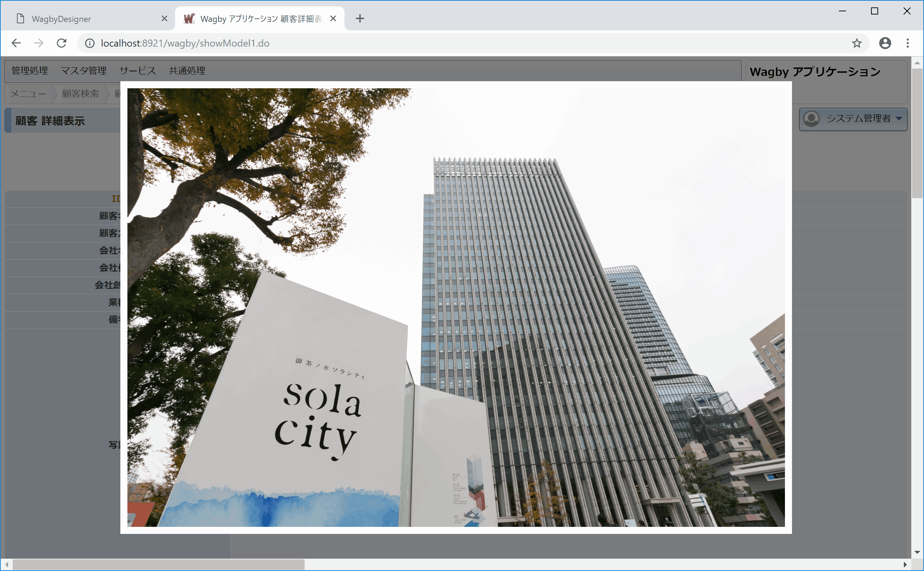Close the Wagby アプリケーション 顧客詳細 tab
924x571 pixels.
coord(333,18)
